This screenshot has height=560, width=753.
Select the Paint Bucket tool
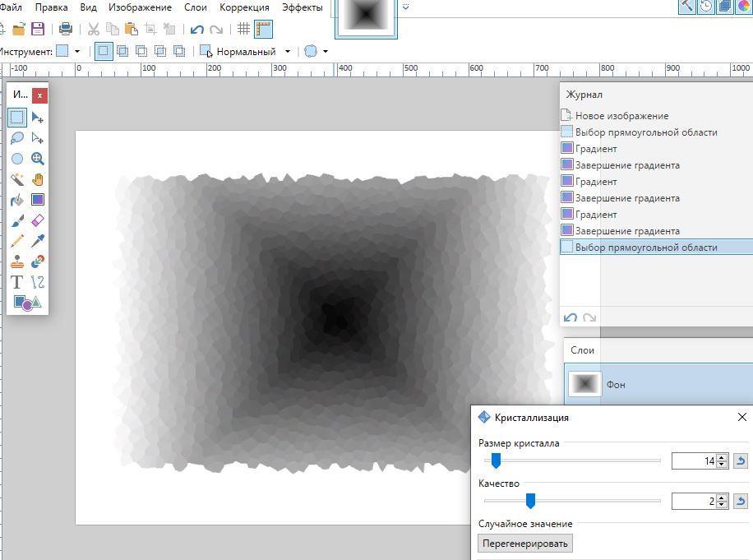16,200
